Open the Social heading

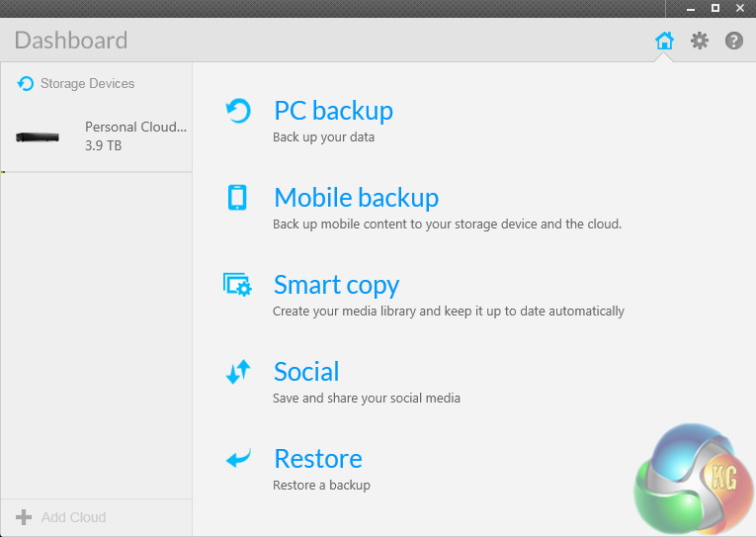(x=306, y=372)
